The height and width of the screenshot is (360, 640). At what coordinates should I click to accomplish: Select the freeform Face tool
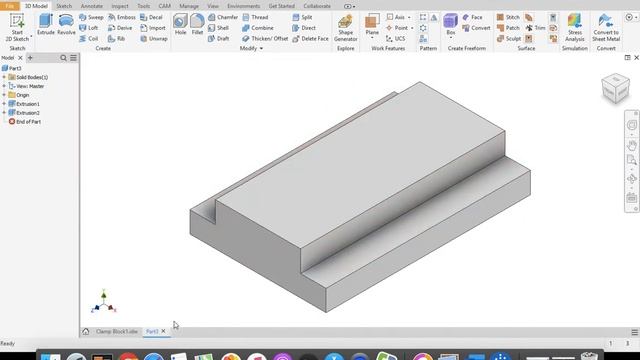(472, 17)
